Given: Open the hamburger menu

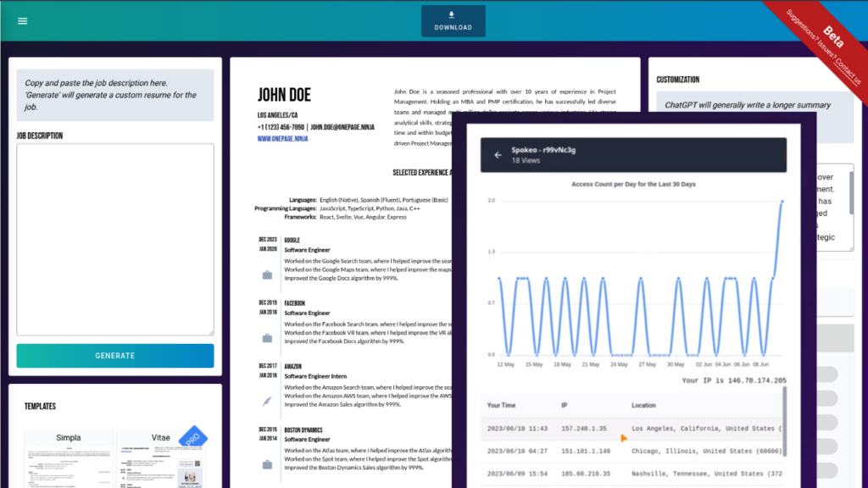Looking at the screenshot, I should [x=22, y=21].
